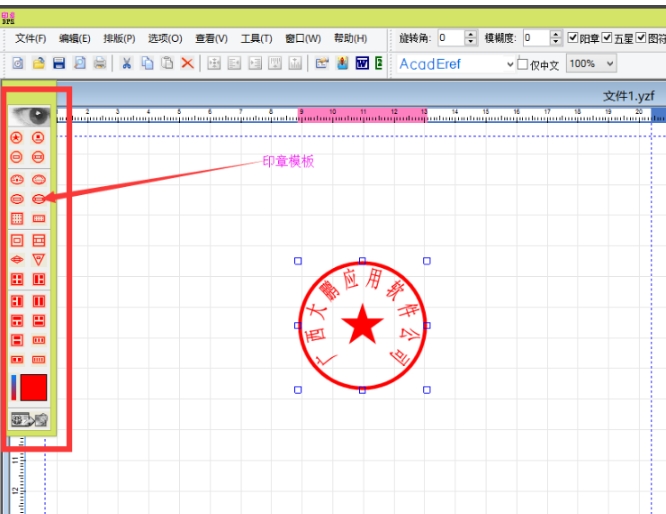
Task: Click the align left toolbar icon
Action: point(234,63)
